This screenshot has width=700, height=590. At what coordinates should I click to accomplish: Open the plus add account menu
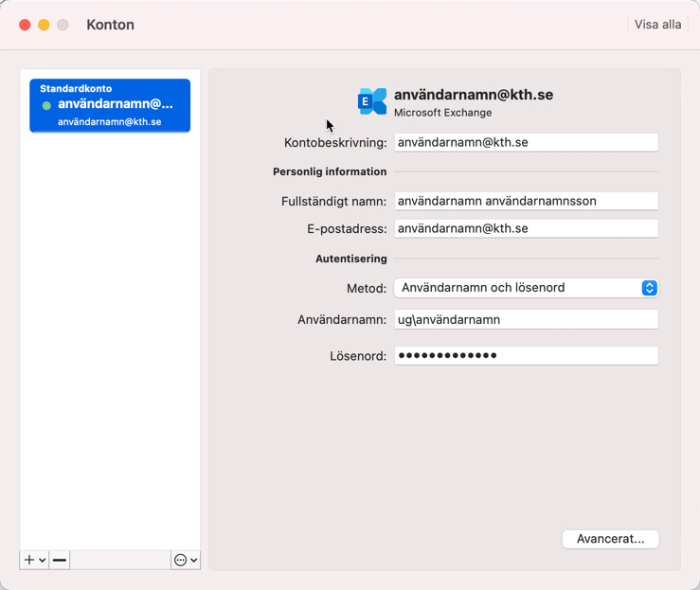[34, 560]
